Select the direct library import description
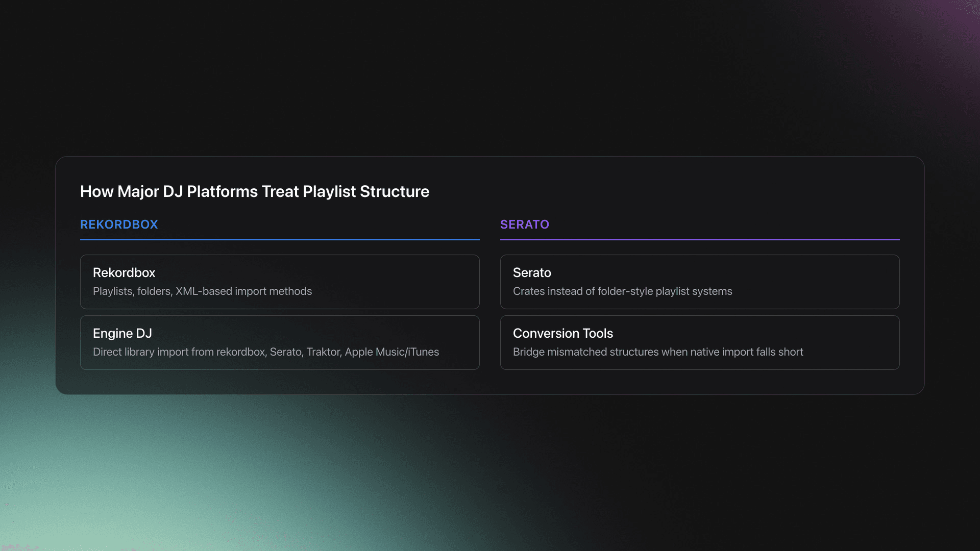980x551 pixels. [x=266, y=352]
